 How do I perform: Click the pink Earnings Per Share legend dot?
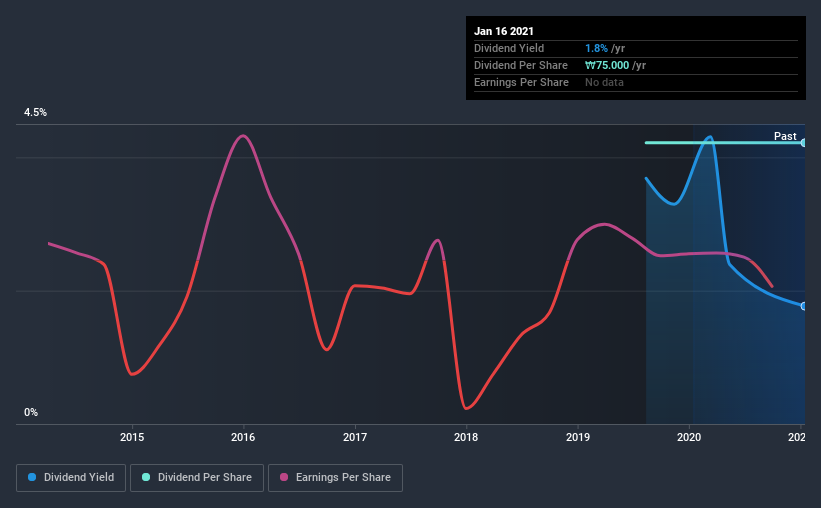tap(284, 477)
